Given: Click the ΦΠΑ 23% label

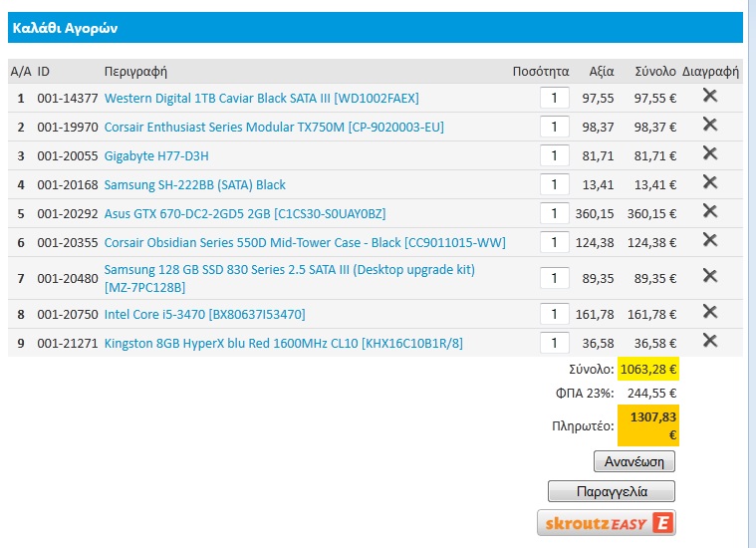Looking at the screenshot, I should tap(585, 394).
